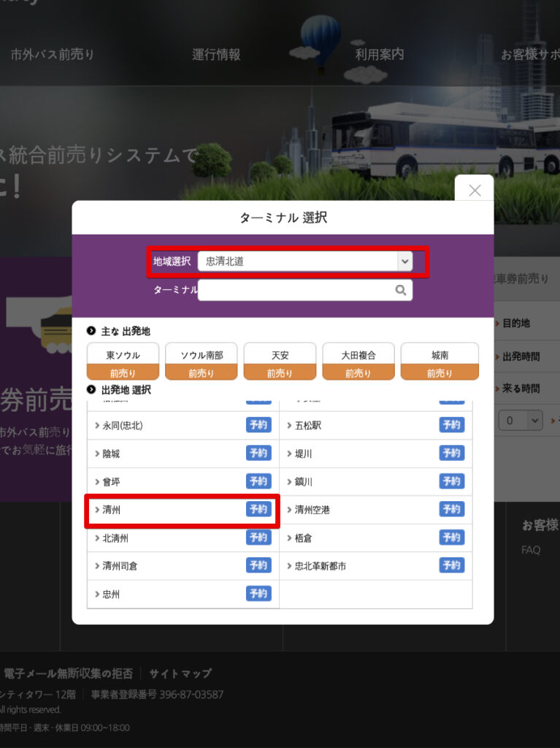Click 予約 button for 忠北革新都市
The width and height of the screenshot is (560, 748).
click(x=452, y=566)
